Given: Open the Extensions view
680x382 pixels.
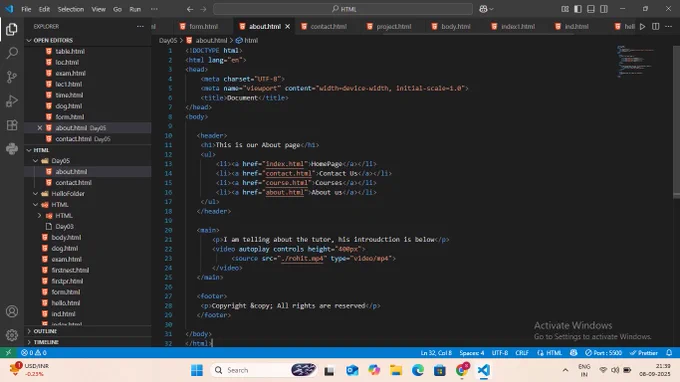Looking at the screenshot, I should pyautogui.click(x=12, y=125).
